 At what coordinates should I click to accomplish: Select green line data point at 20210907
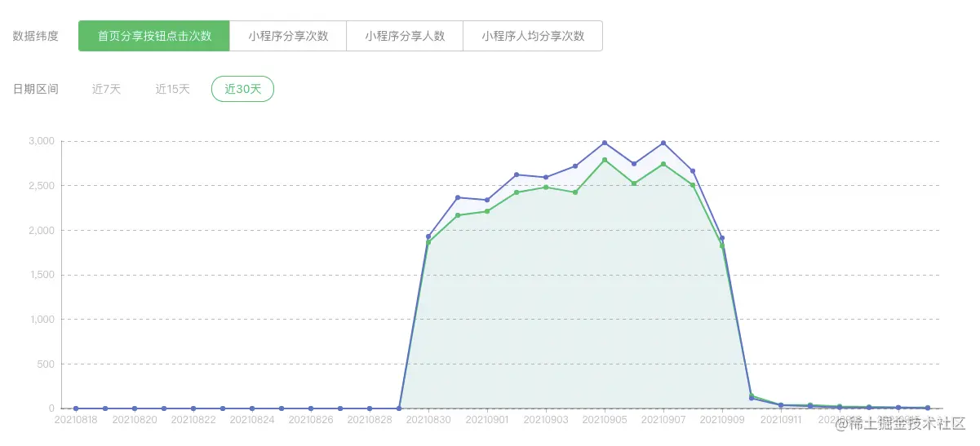pos(663,164)
